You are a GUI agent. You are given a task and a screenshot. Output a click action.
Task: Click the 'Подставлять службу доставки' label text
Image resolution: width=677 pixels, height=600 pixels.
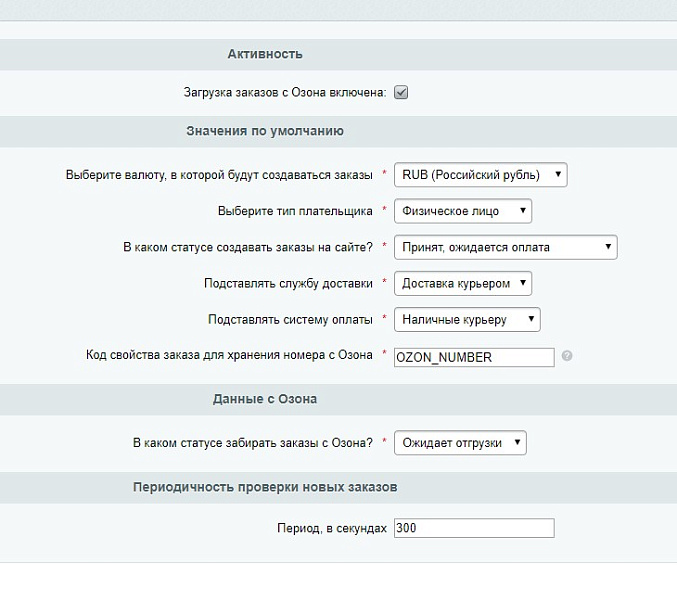(x=290, y=283)
